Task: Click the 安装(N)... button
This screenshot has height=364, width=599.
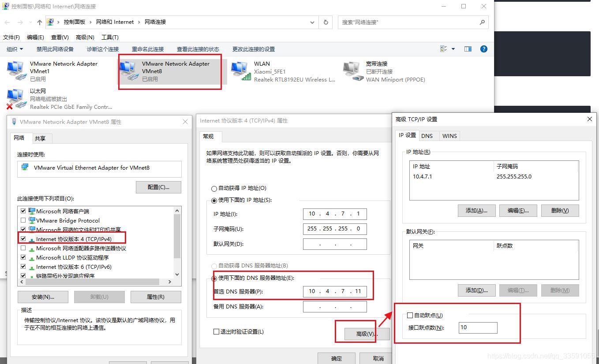Action: (43, 297)
